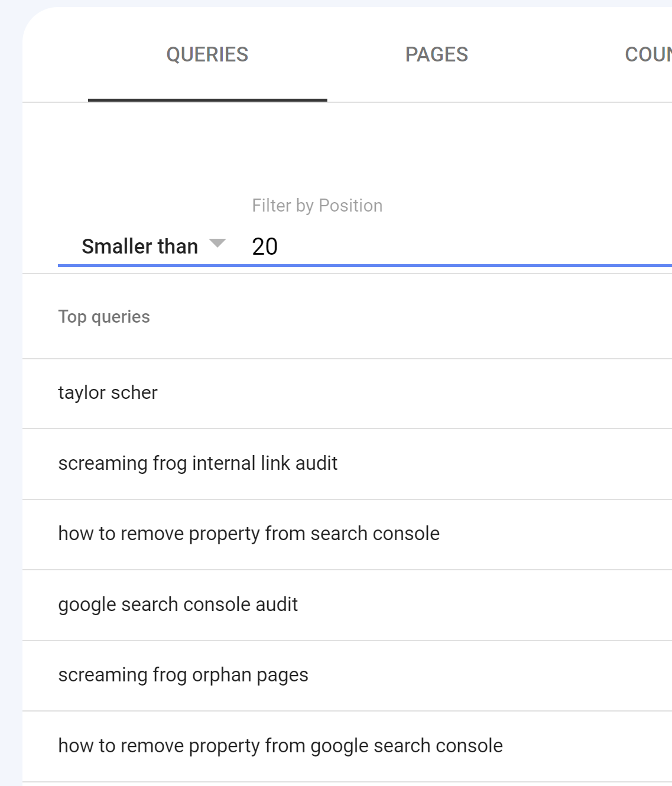
Task: Select the 'google search console audit' query
Action: click(178, 605)
